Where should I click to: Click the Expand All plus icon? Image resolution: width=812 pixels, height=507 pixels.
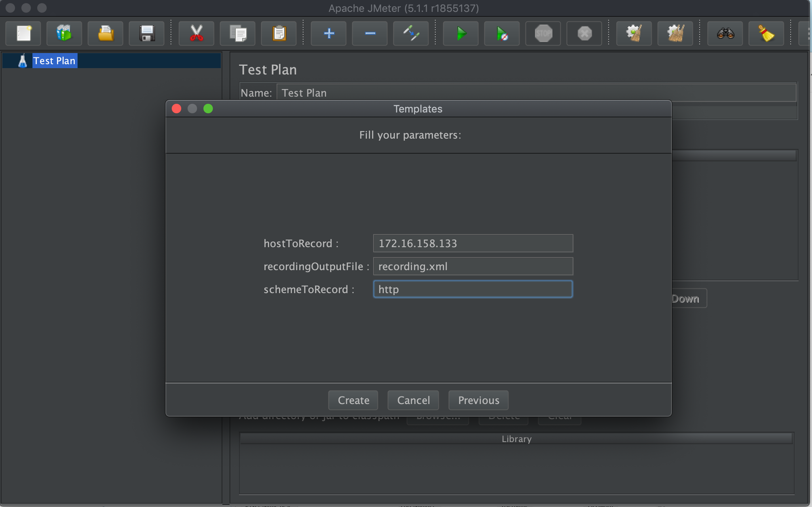[x=328, y=33]
